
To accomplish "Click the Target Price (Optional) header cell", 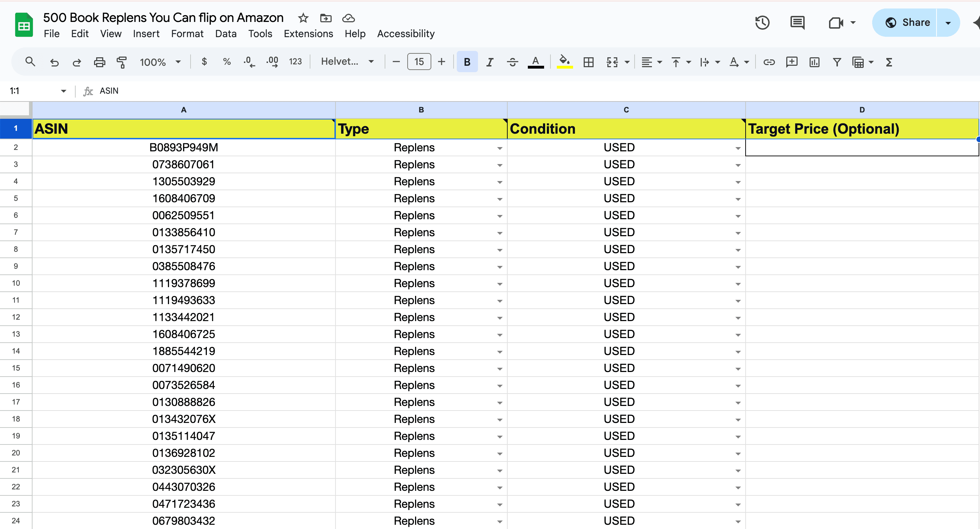I will coord(862,129).
